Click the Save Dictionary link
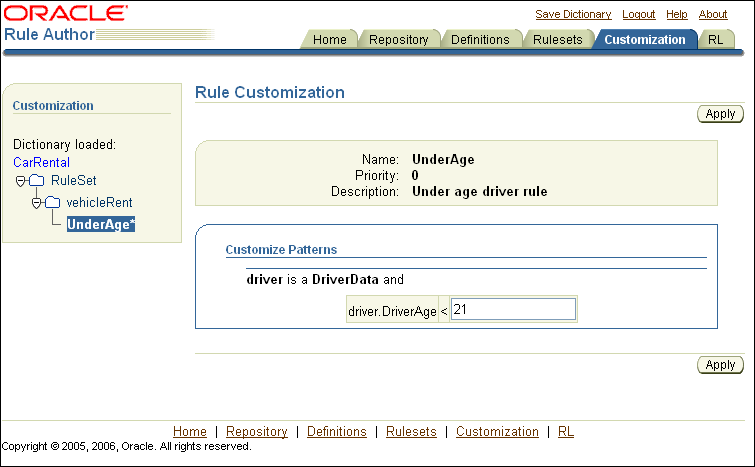Image resolution: width=755 pixels, height=467 pixels. 573,14
